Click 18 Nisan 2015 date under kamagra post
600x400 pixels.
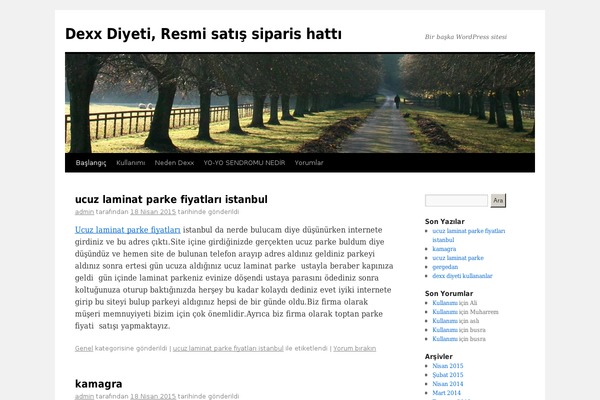coord(153,396)
